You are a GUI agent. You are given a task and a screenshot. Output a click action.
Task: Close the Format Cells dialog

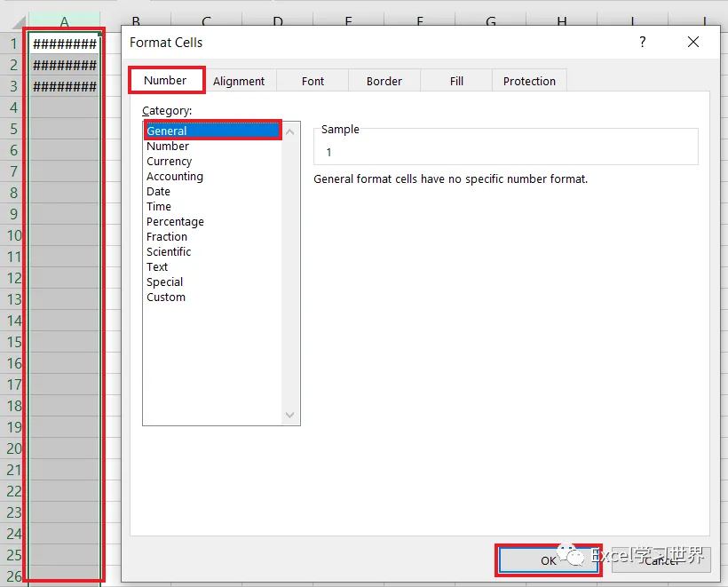coord(693,43)
